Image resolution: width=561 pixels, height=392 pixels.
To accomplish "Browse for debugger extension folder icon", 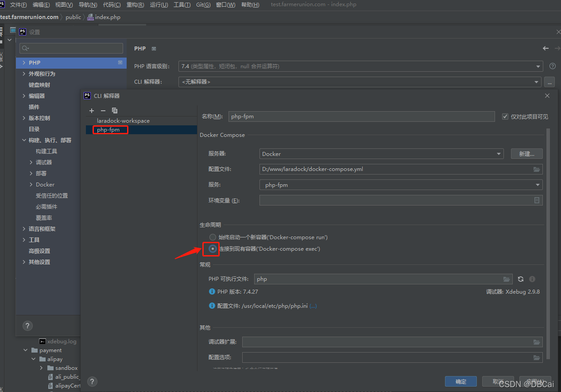I will click(537, 342).
